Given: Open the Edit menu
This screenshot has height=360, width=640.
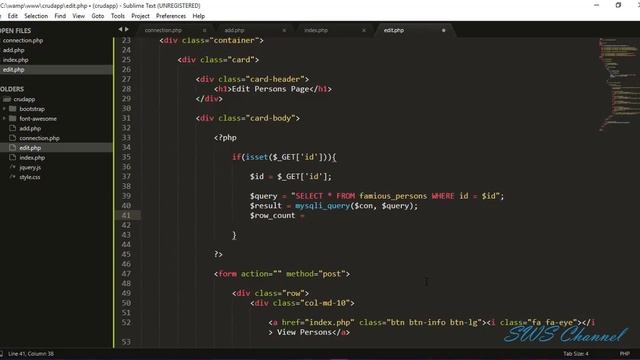Looking at the screenshot, I should tap(13, 16).
